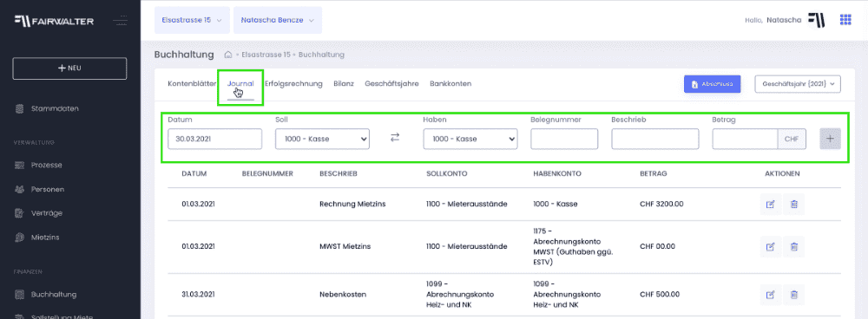Image resolution: width=868 pixels, height=319 pixels.
Task: Edit the MWST Mietzins entry
Action: (770, 246)
